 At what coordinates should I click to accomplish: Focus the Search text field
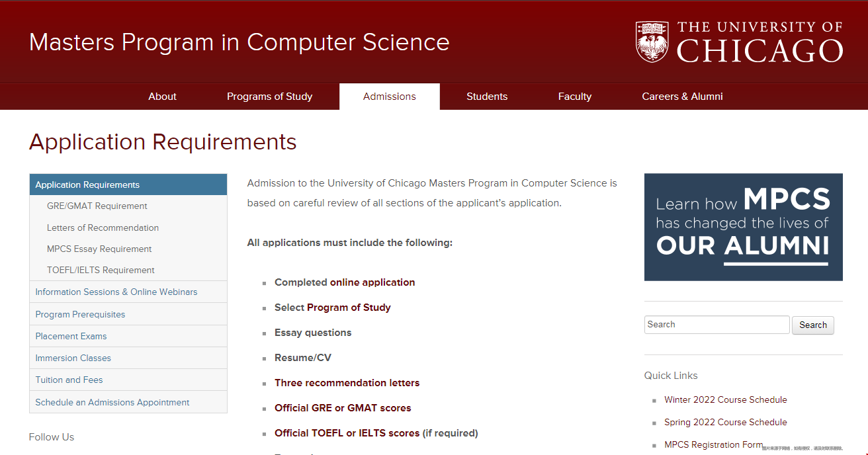717,325
